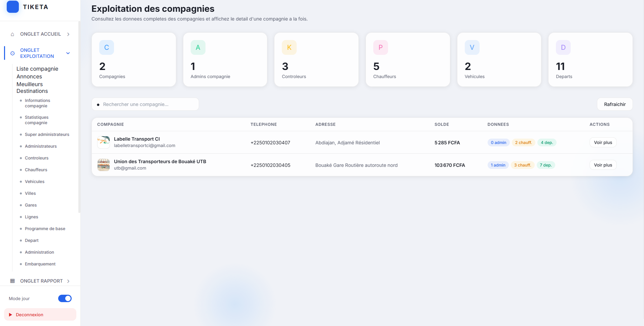Click the 5 285 FCFA balance
The width and height of the screenshot is (644, 326).
pyautogui.click(x=447, y=143)
